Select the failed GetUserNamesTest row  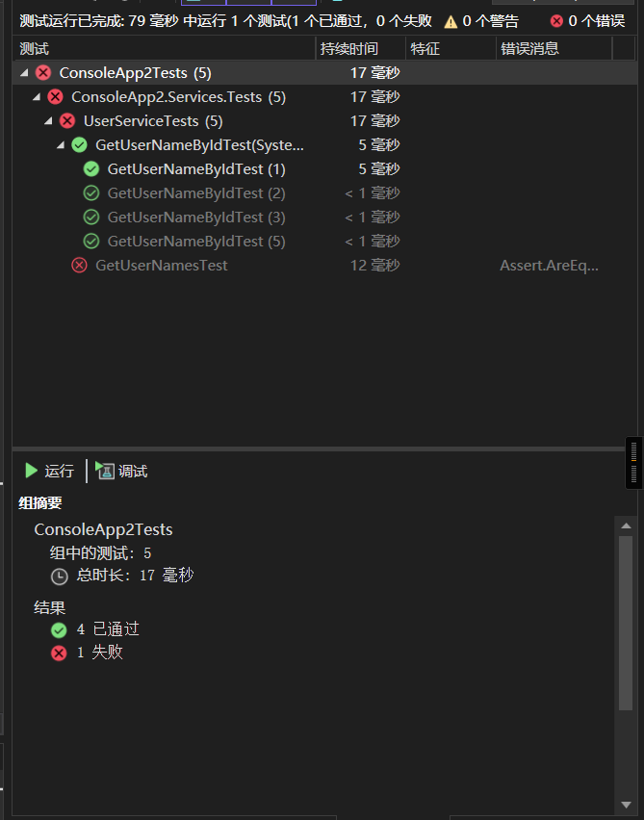pos(324,265)
